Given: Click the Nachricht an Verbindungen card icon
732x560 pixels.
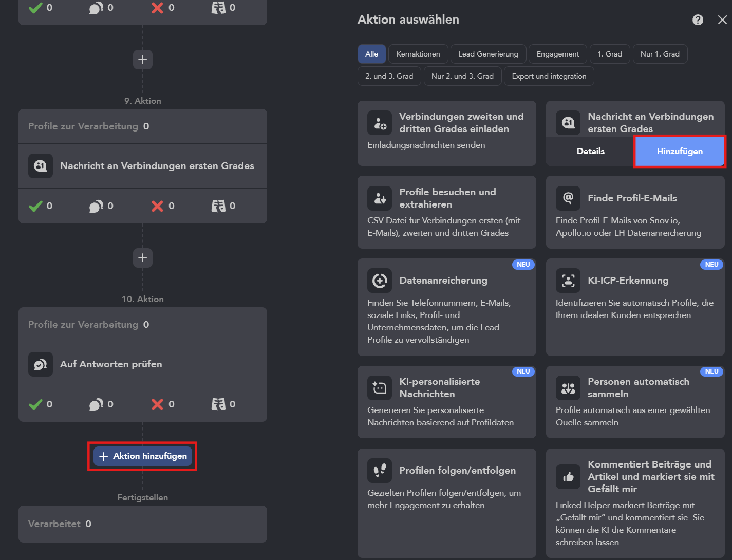Looking at the screenshot, I should point(568,123).
